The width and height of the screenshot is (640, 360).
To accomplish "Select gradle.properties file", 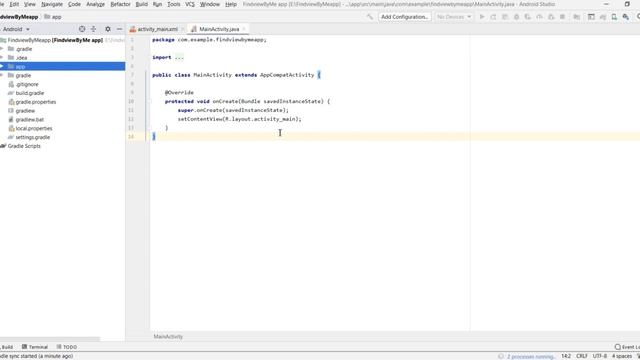I will 36,102.
